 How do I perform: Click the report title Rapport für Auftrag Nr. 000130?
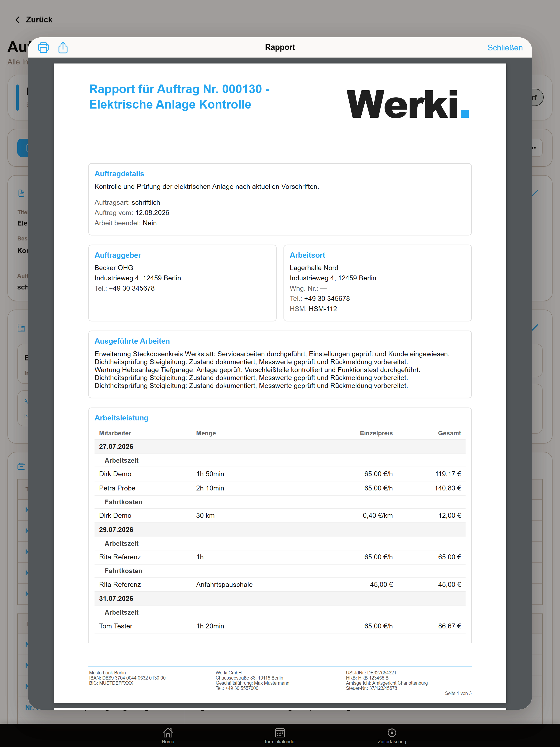179,97
